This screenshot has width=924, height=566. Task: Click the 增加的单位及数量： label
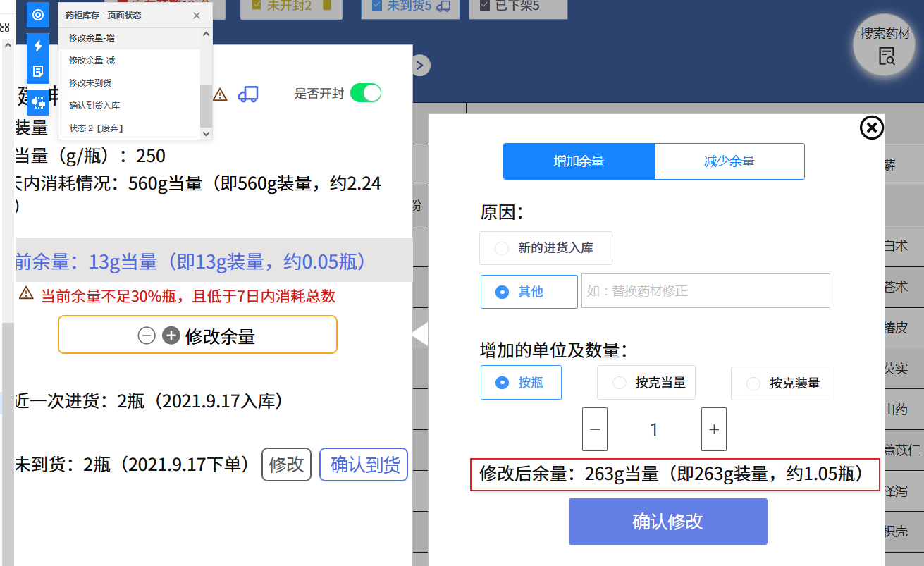[553, 350]
